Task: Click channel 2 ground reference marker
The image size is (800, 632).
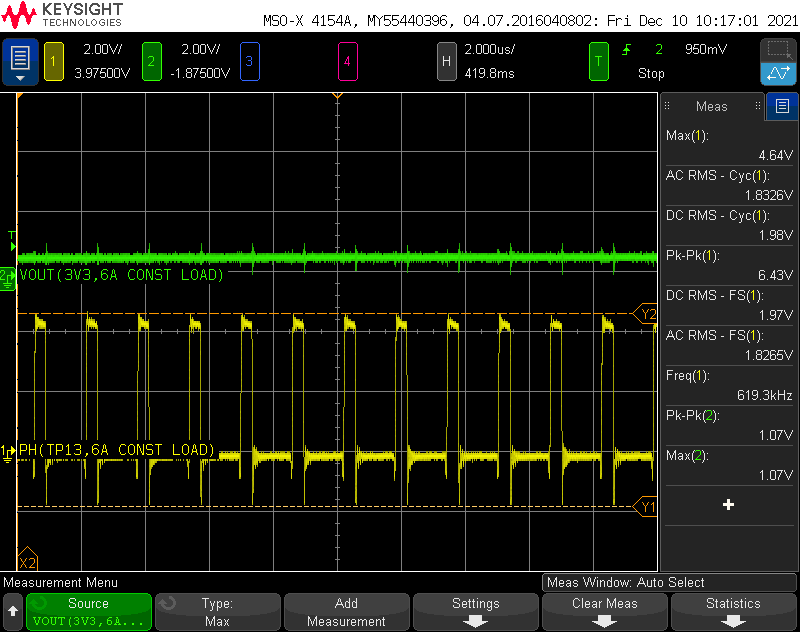Action: (x=8, y=279)
